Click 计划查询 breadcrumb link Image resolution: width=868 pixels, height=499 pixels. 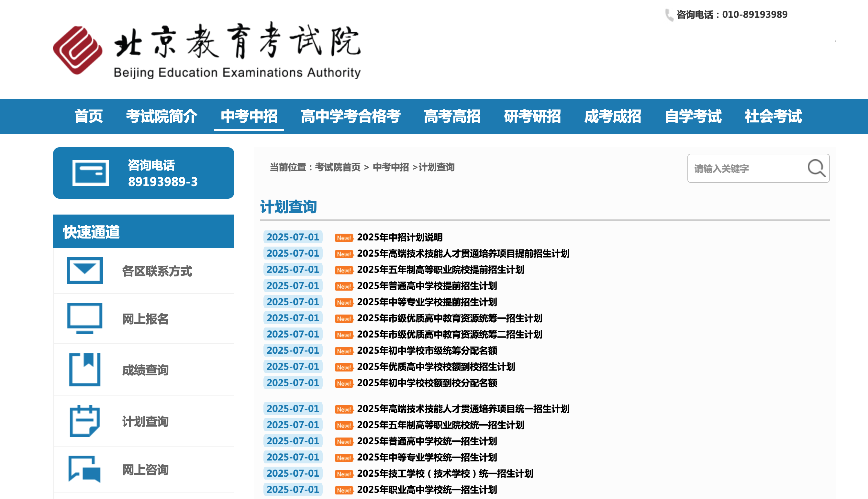click(x=437, y=167)
